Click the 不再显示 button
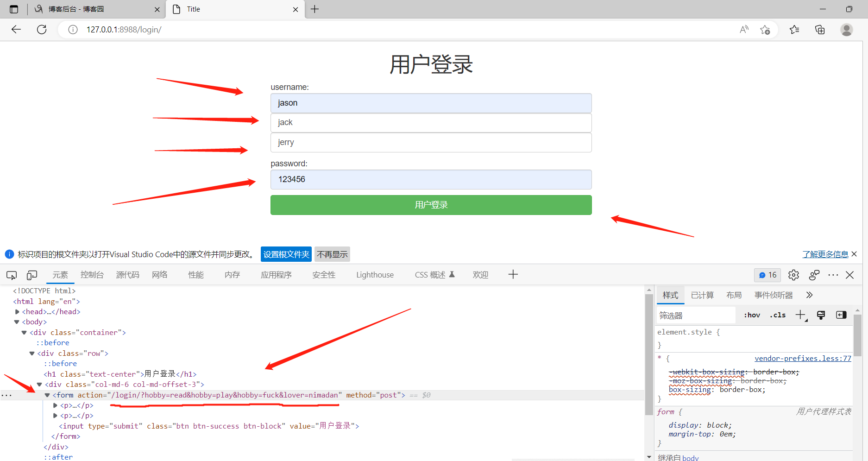 [332, 254]
